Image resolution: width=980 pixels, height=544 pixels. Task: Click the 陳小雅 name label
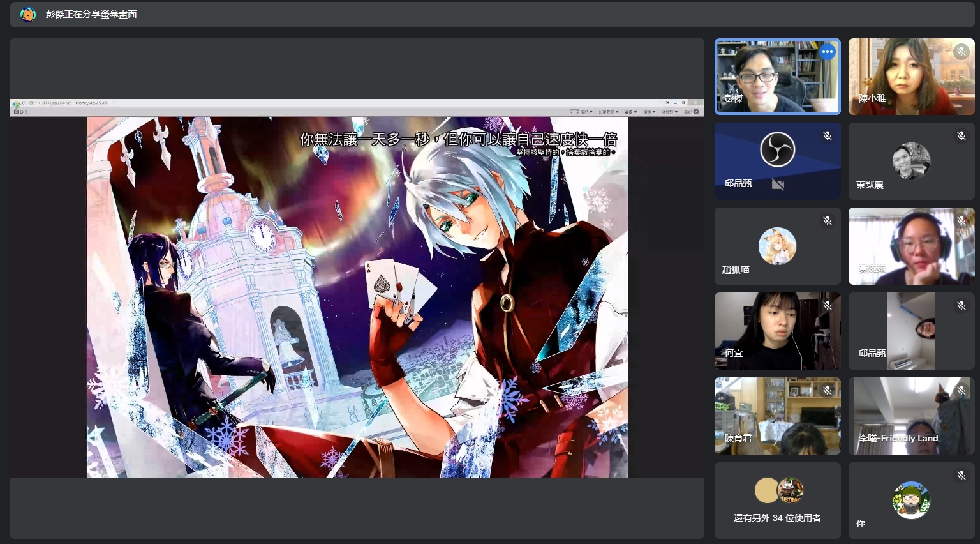pos(872,99)
